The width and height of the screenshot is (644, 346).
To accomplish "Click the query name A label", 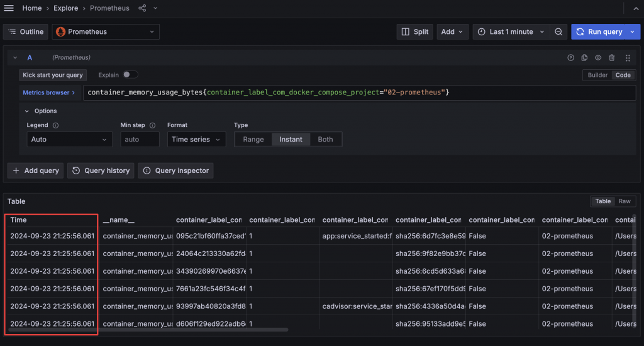I will [x=30, y=57].
